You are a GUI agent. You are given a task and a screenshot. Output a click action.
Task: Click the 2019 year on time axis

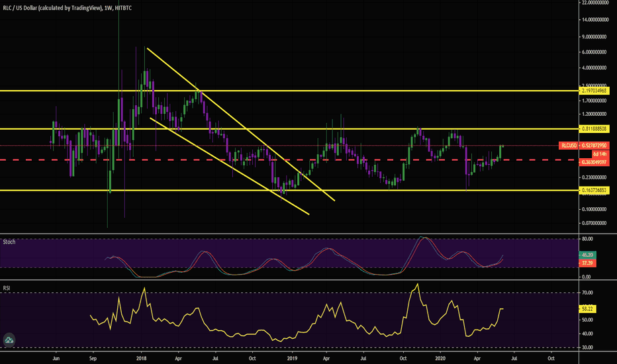pyautogui.click(x=293, y=358)
